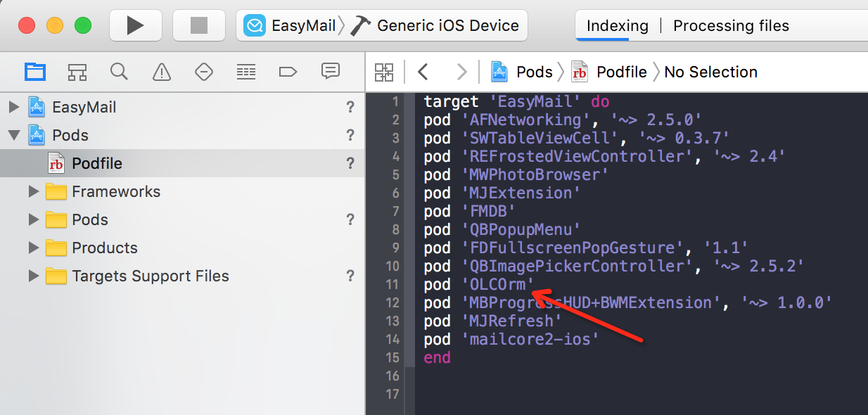Expand the Frameworks folder
This screenshot has height=415, width=868.
click(33, 191)
